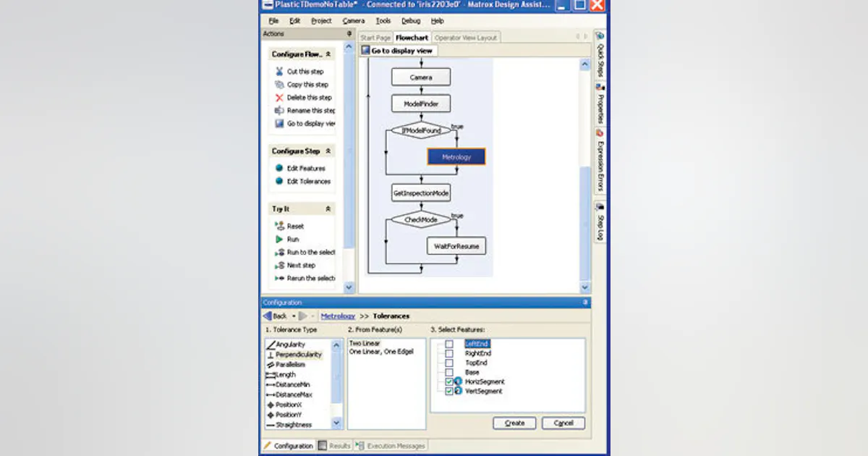Open the Expression Errors side panel
This screenshot has width=868, height=456.
(x=600, y=161)
